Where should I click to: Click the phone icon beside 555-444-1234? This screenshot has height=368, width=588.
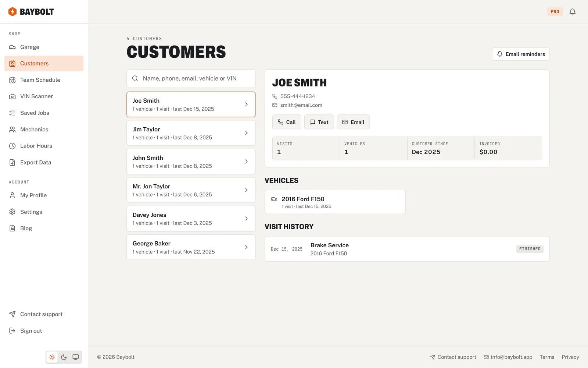point(275,96)
